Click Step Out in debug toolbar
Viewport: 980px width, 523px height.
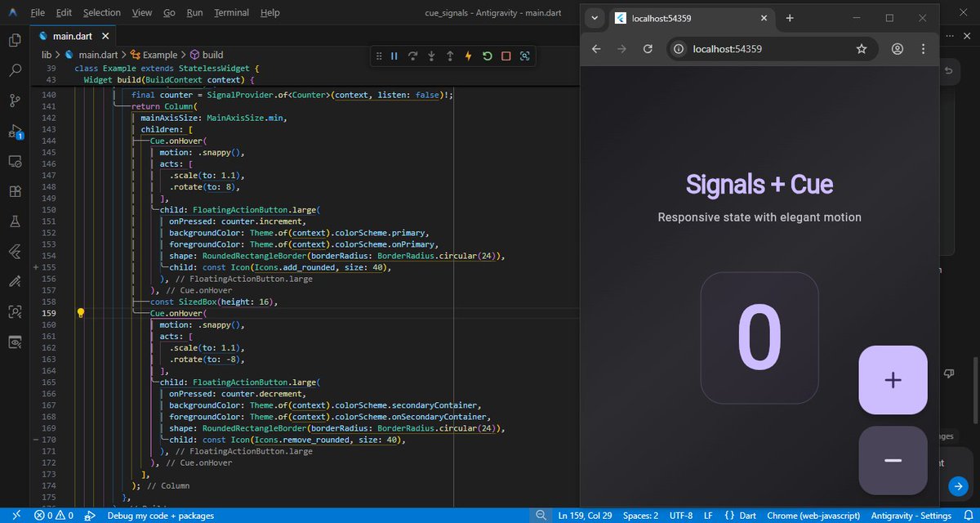(450, 56)
